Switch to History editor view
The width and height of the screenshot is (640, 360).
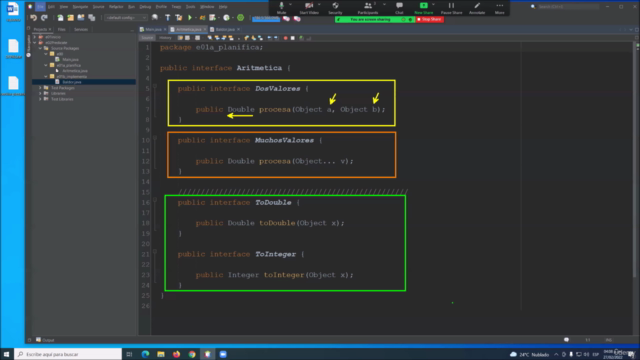pos(165,38)
